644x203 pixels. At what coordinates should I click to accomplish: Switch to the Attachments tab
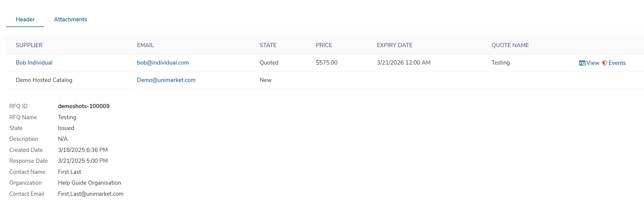click(x=70, y=20)
